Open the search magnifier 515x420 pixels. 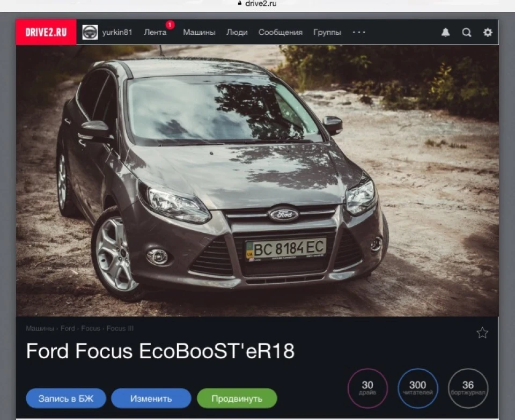tap(467, 32)
